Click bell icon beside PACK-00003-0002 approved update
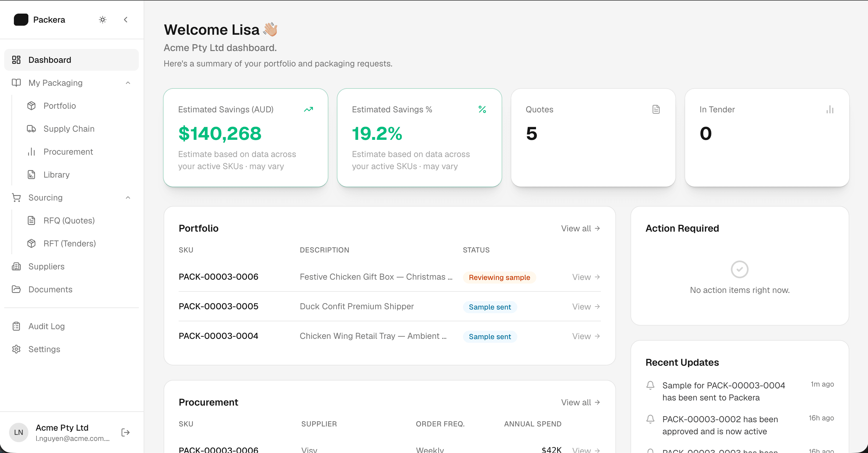The image size is (868, 453). click(650, 419)
